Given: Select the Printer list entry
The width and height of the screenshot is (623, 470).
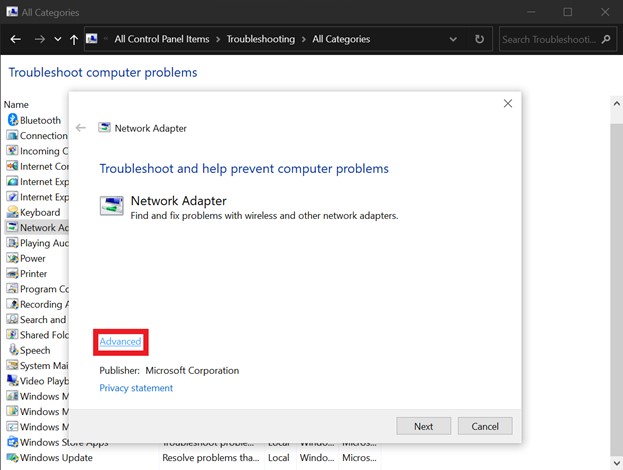Looking at the screenshot, I should (x=33, y=273).
